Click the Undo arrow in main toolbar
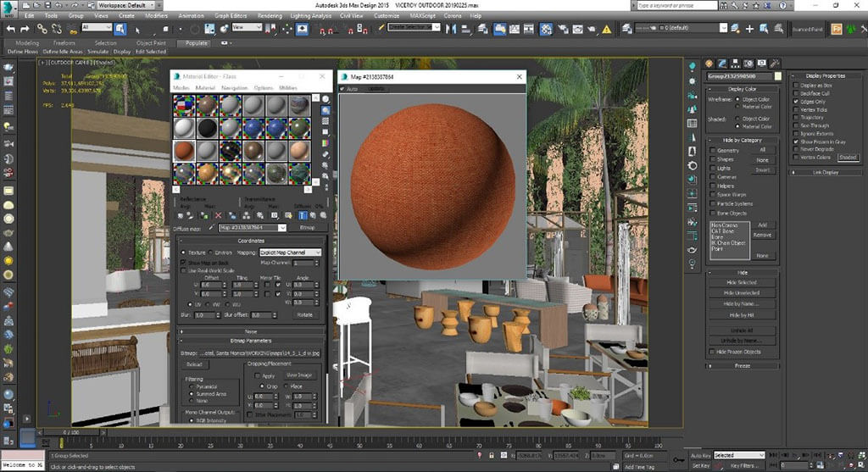 11,28
